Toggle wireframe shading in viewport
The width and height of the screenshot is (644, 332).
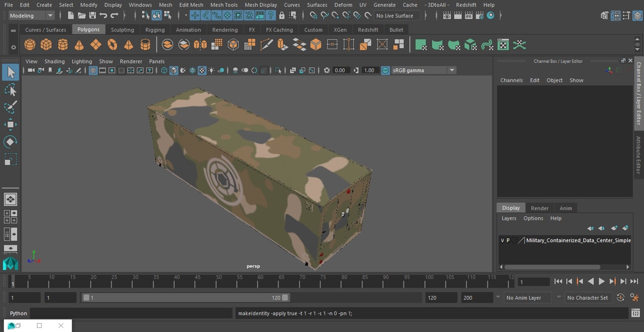pyautogui.click(x=164, y=70)
